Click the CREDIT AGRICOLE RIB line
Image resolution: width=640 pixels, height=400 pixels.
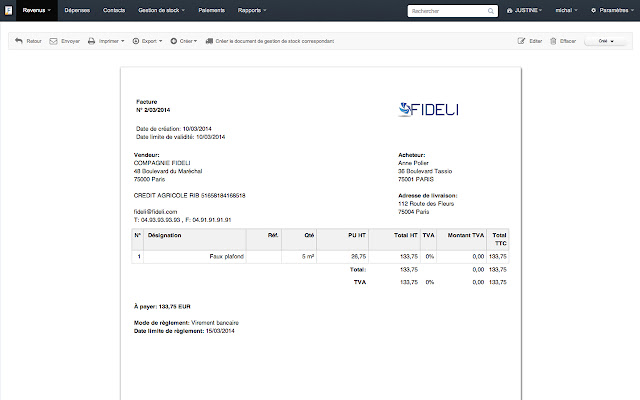(x=189, y=196)
